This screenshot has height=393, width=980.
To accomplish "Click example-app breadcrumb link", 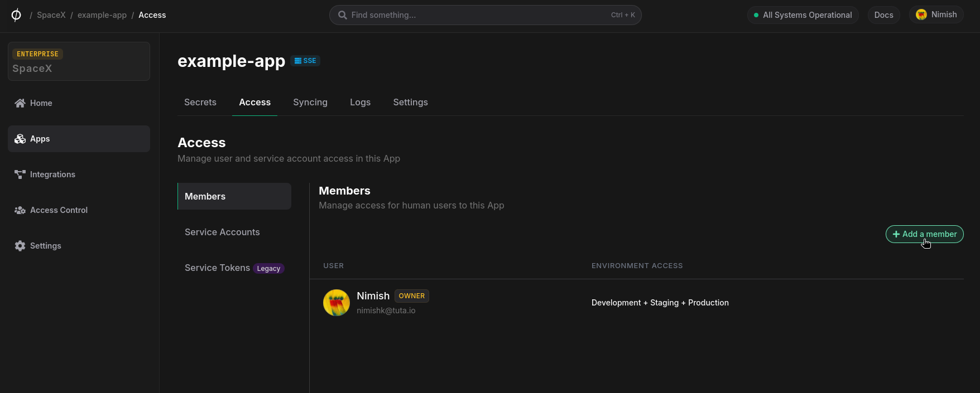I will pyautogui.click(x=102, y=15).
